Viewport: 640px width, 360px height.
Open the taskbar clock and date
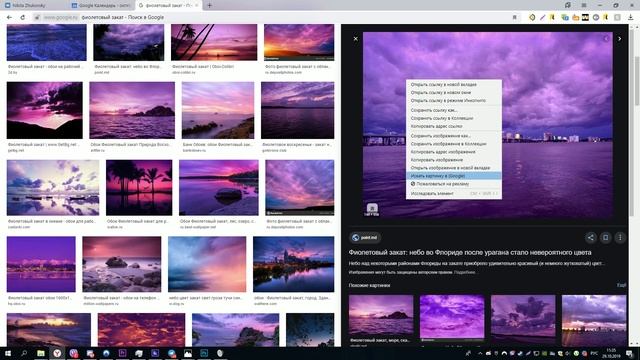(611, 353)
